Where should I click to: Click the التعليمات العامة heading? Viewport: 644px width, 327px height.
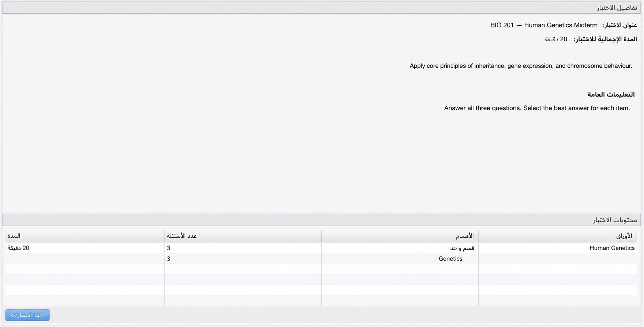[x=611, y=94]
